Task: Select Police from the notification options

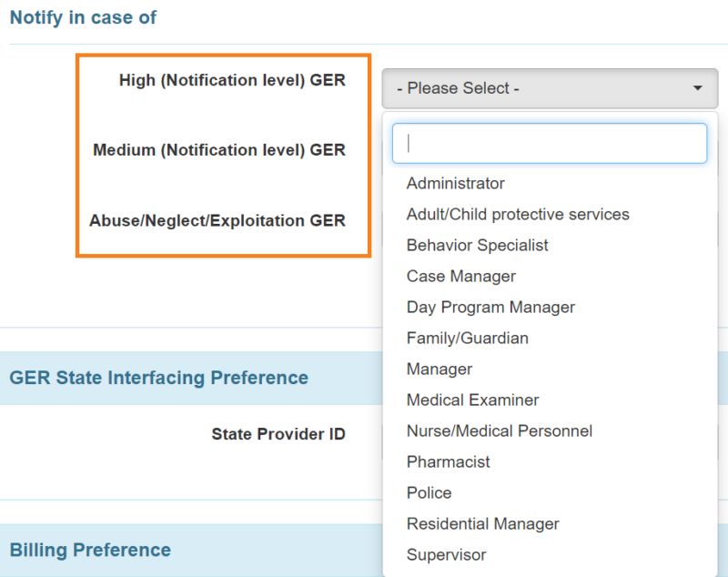Action: tap(429, 492)
